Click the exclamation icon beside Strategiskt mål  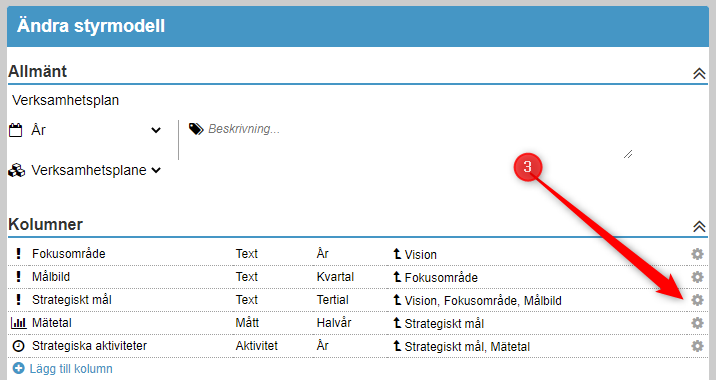tap(18, 300)
